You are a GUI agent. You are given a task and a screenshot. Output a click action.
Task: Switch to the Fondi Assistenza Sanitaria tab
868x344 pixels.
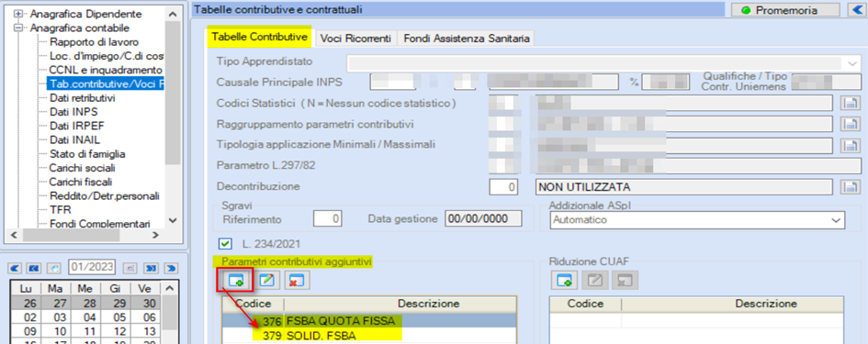[x=467, y=39]
